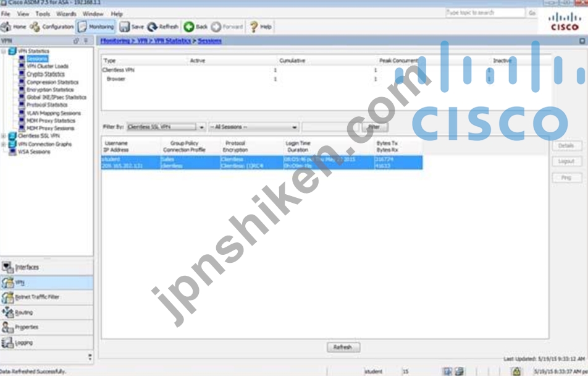
Task: Click the Monitoring breadcrumb link
Action: [x=115, y=41]
